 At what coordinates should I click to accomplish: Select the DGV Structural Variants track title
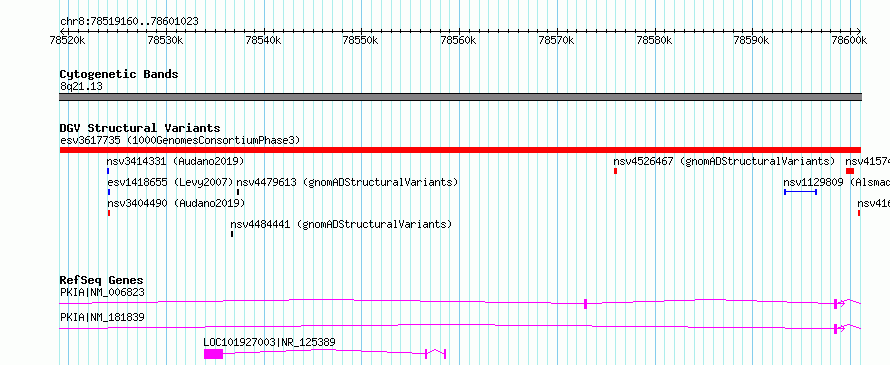tap(140, 128)
